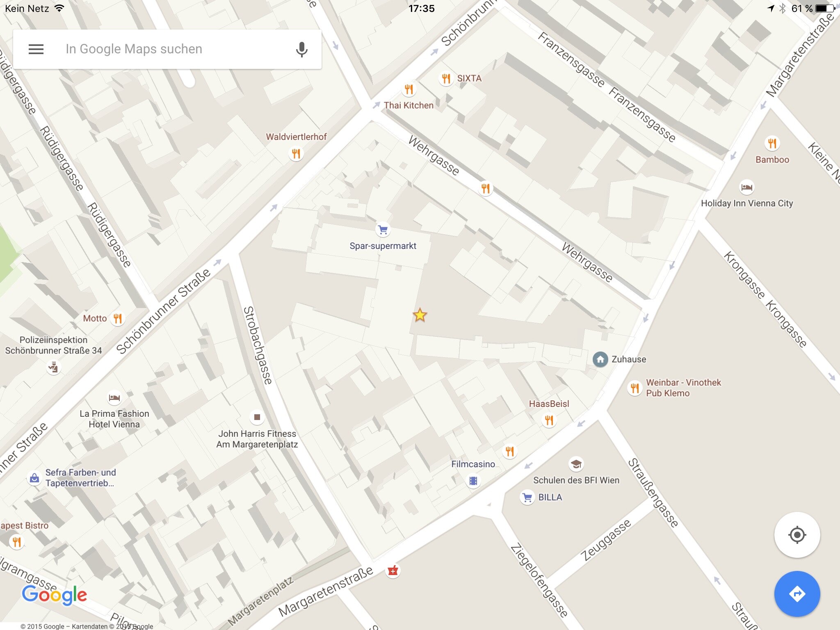Select the yellow star saved place marker

[x=420, y=315]
